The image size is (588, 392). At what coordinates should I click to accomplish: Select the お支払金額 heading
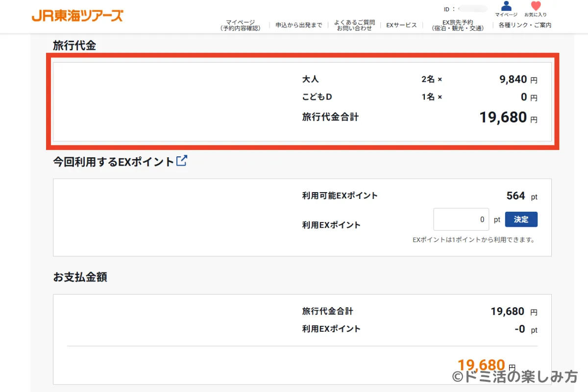click(x=80, y=277)
